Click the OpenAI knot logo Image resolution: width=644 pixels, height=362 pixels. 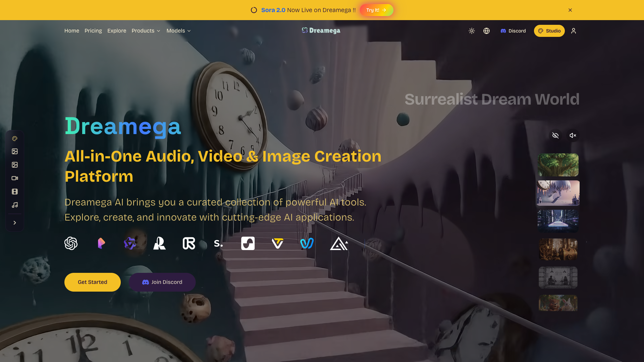pyautogui.click(x=71, y=243)
